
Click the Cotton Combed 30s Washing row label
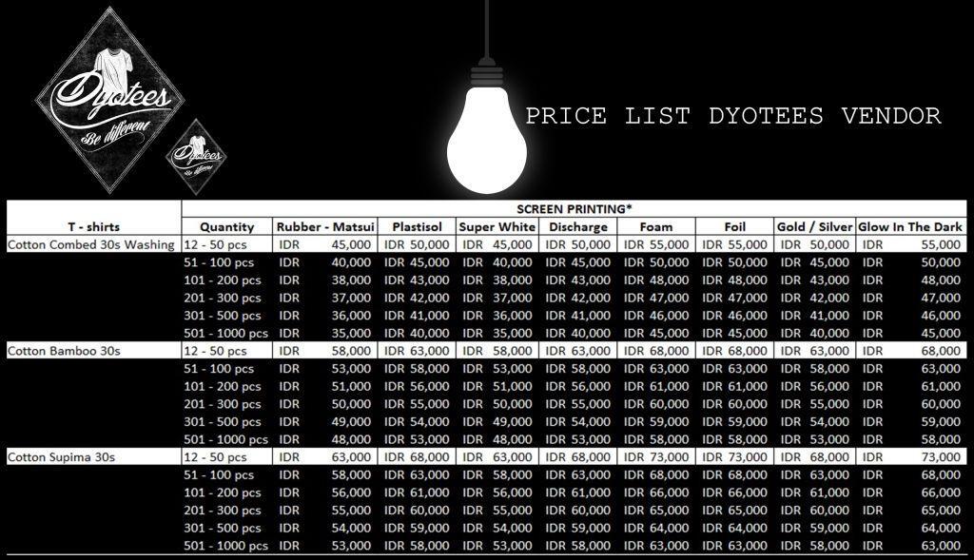coord(91,244)
